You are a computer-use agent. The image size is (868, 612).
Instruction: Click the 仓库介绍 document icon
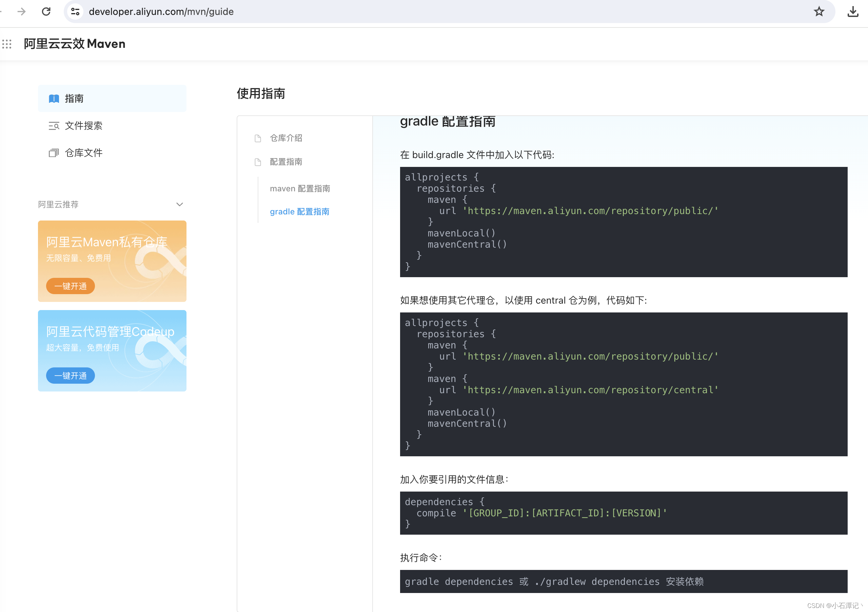(x=258, y=138)
